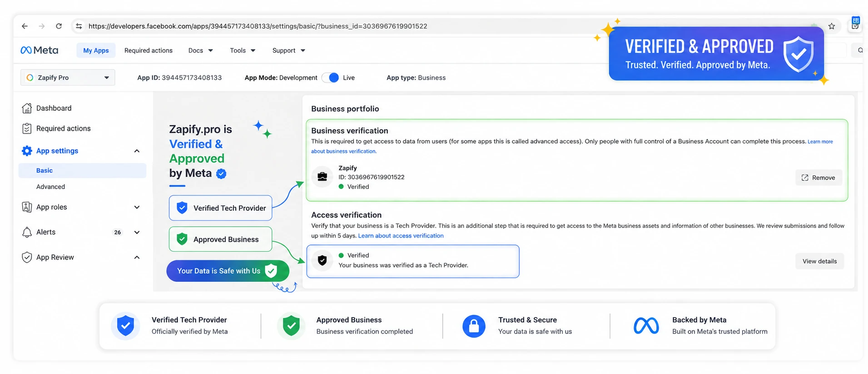
Task: Toggle App Mode from Development to Live
Action: click(331, 78)
